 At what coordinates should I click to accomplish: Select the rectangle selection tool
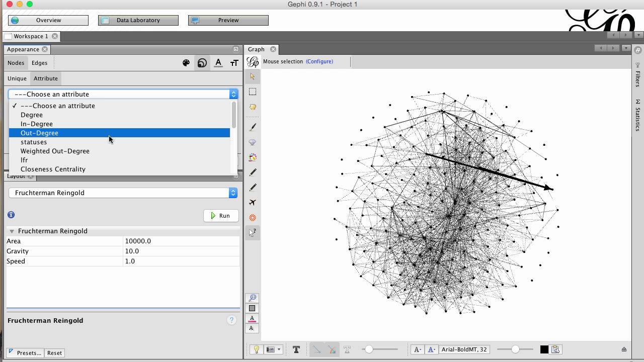point(253,92)
